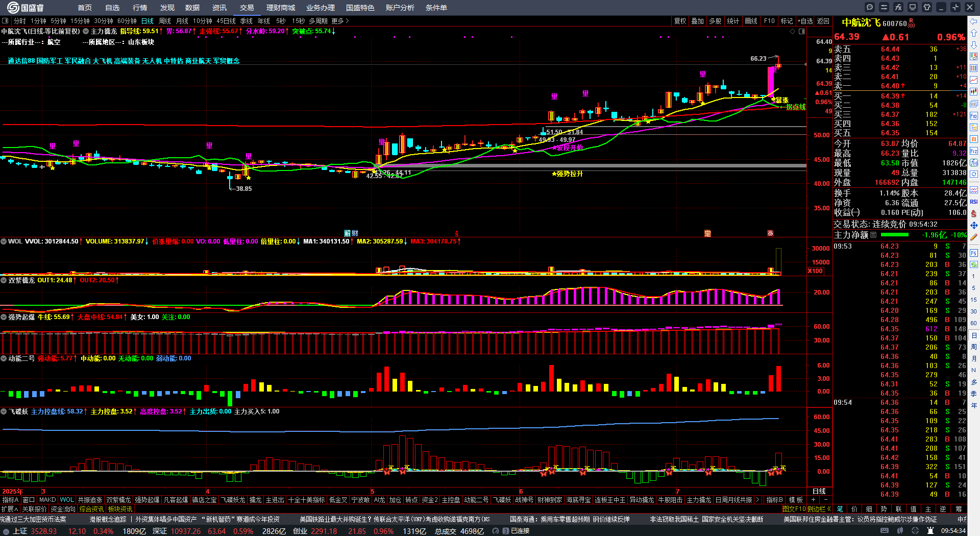980x536 pixels.
Task: Click the RSI icon in the right sidebar
Action: coord(974,202)
